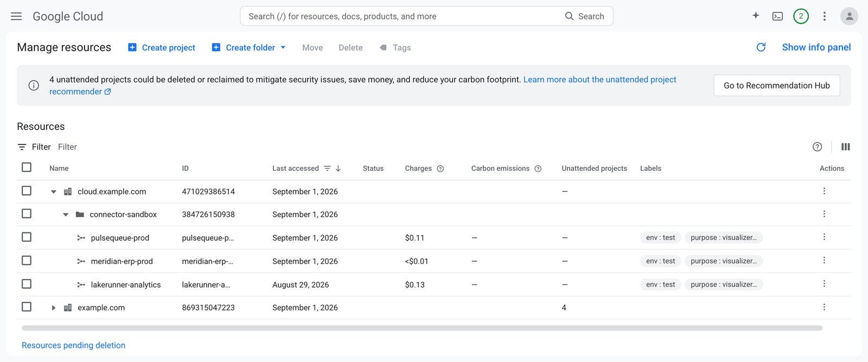
Task: Open actions menu for connector-sandbox
Action: click(824, 214)
